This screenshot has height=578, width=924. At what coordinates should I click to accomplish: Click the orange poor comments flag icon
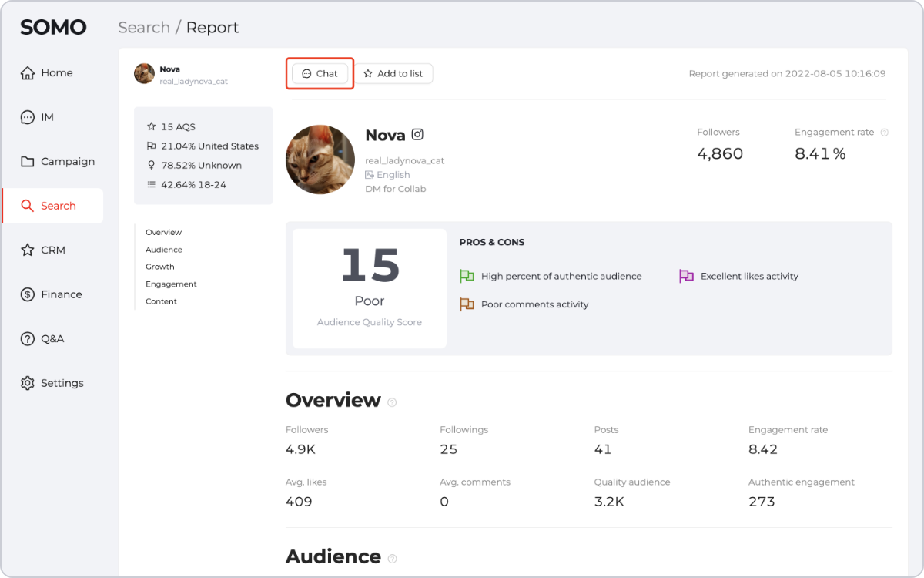pos(467,304)
